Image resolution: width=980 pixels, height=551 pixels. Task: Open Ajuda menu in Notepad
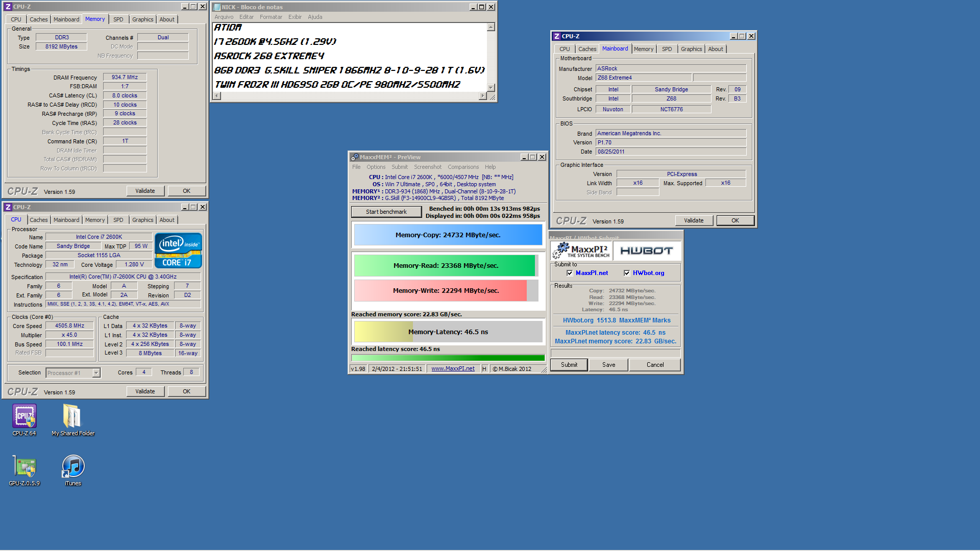pyautogui.click(x=315, y=17)
